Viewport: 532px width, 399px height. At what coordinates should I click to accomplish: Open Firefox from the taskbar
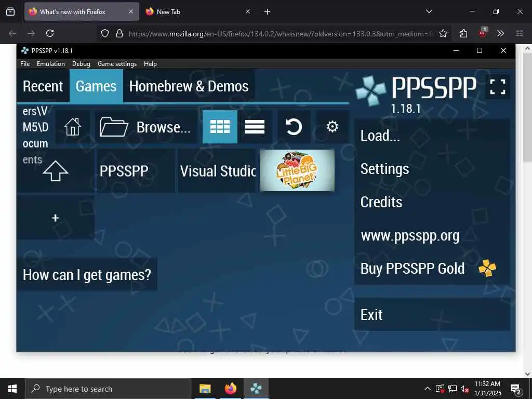pyautogui.click(x=231, y=389)
